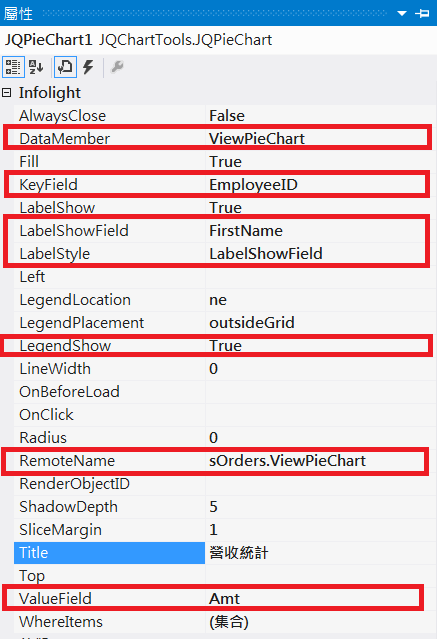The height and width of the screenshot is (639, 437).
Task: Sort properties alphabetically icon
Action: coord(36,67)
